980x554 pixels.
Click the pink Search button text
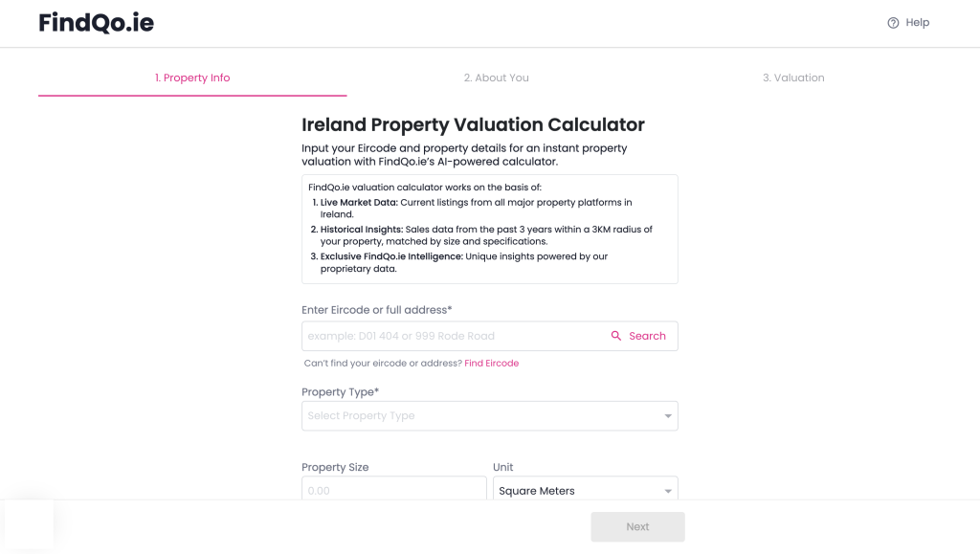[x=647, y=336]
